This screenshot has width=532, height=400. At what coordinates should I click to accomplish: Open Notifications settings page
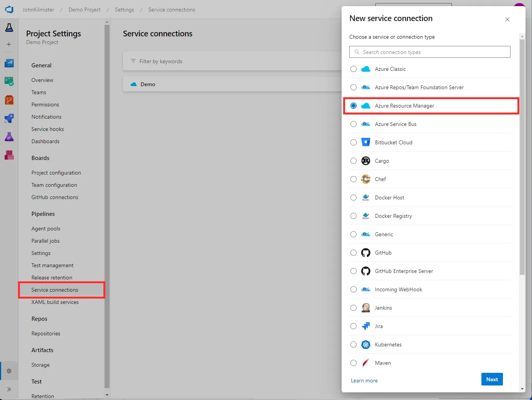(46, 117)
